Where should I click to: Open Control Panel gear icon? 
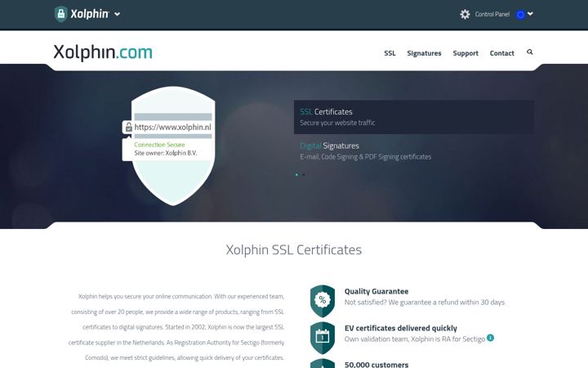pos(465,14)
